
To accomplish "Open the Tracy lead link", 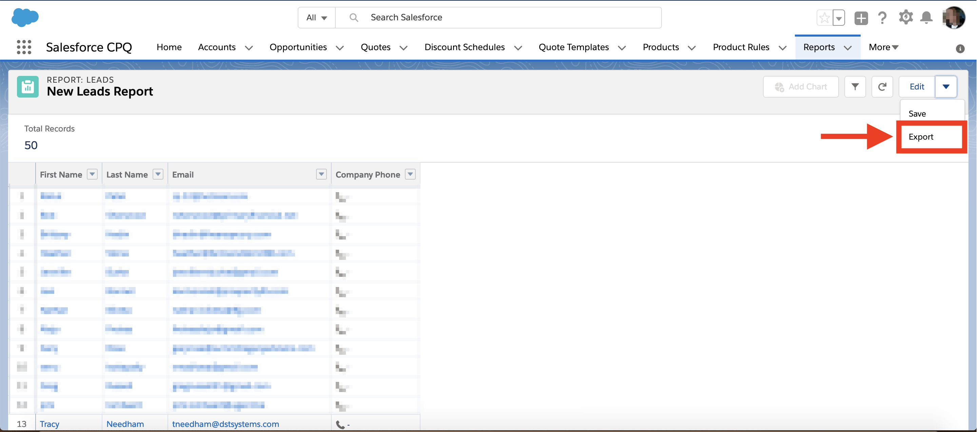I will click(x=50, y=424).
